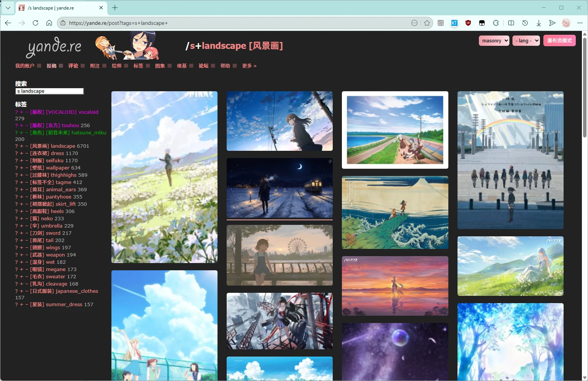Open the masonry layout dropdown

click(493, 40)
